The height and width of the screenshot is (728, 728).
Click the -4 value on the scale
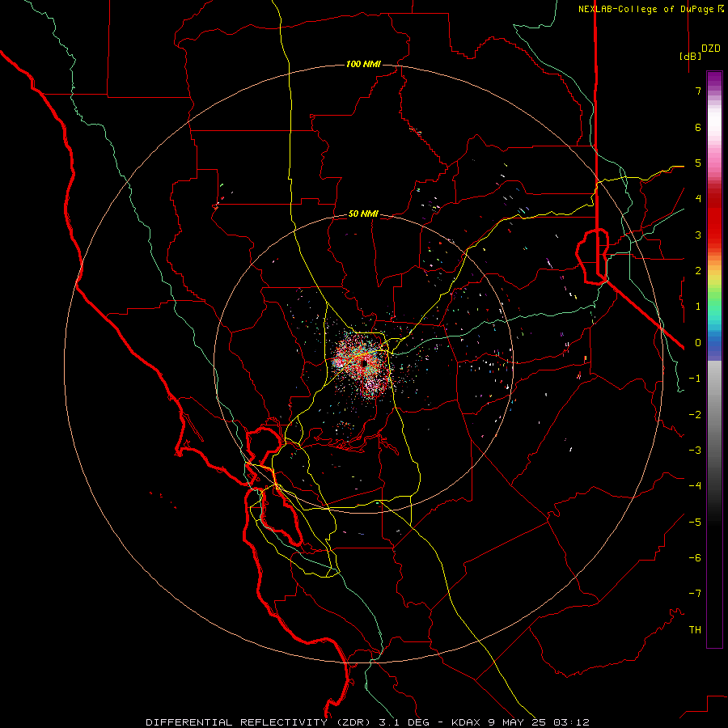[x=695, y=485]
